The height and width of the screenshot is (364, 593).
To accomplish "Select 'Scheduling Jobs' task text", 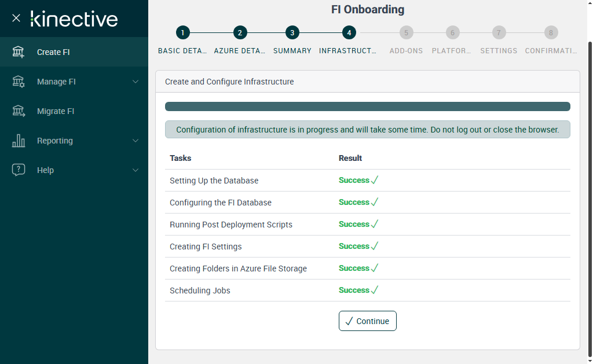I will pos(200,291).
